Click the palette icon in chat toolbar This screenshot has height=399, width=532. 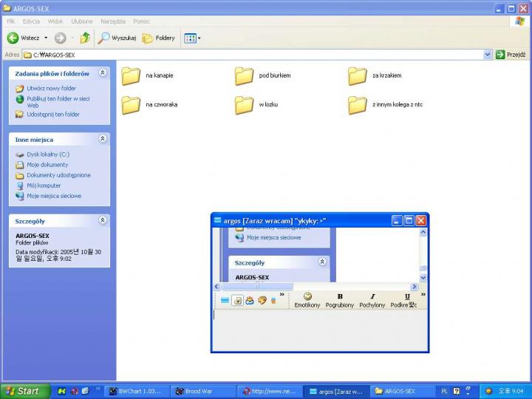coord(262,300)
